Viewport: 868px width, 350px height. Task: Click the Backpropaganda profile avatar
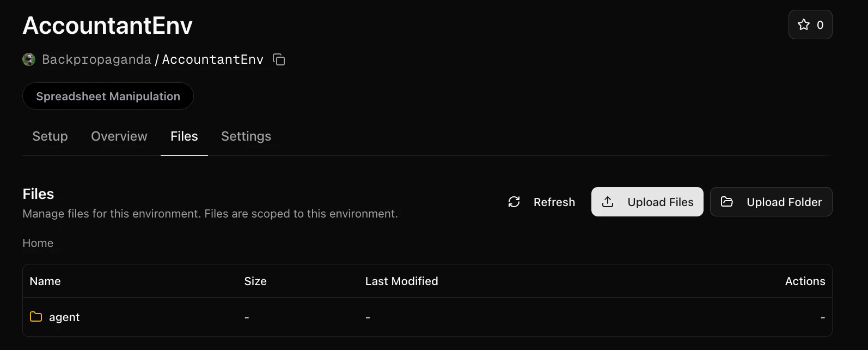click(28, 59)
